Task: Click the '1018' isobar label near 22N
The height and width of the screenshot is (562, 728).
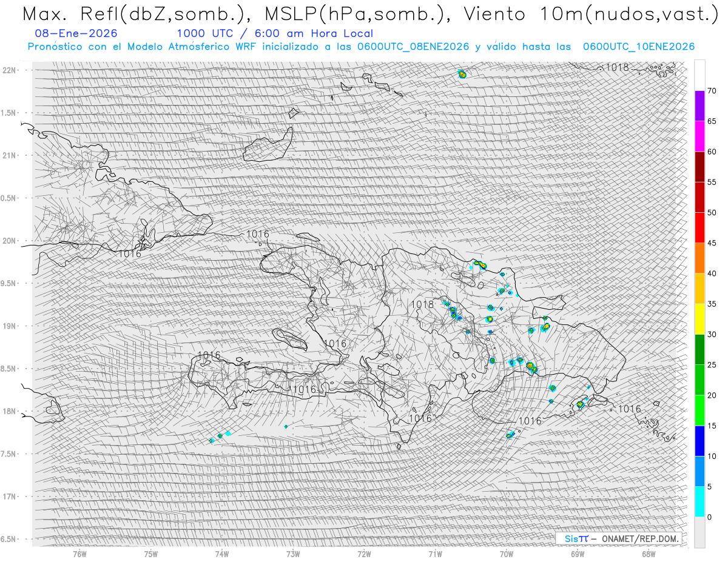Action: click(x=618, y=67)
